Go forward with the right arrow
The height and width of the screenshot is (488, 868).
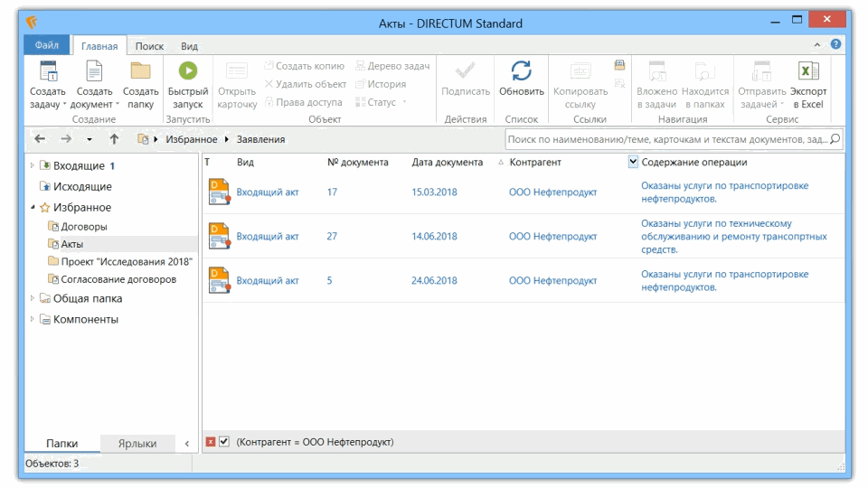[66, 139]
